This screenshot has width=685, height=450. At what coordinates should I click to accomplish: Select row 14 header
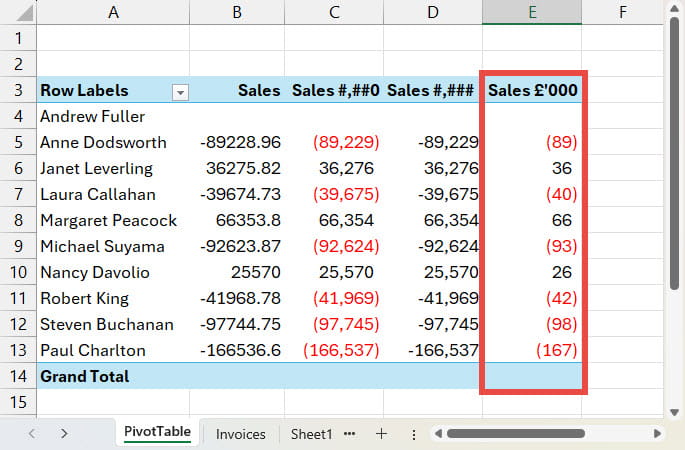pyautogui.click(x=18, y=376)
